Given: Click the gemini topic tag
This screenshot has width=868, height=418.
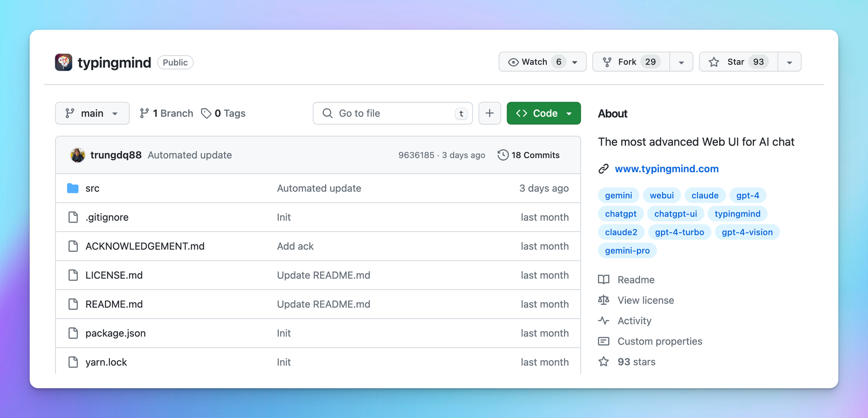Looking at the screenshot, I should coord(618,195).
